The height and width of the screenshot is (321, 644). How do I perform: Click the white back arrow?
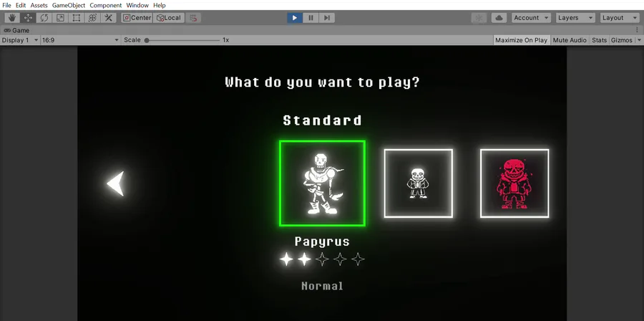(x=115, y=183)
